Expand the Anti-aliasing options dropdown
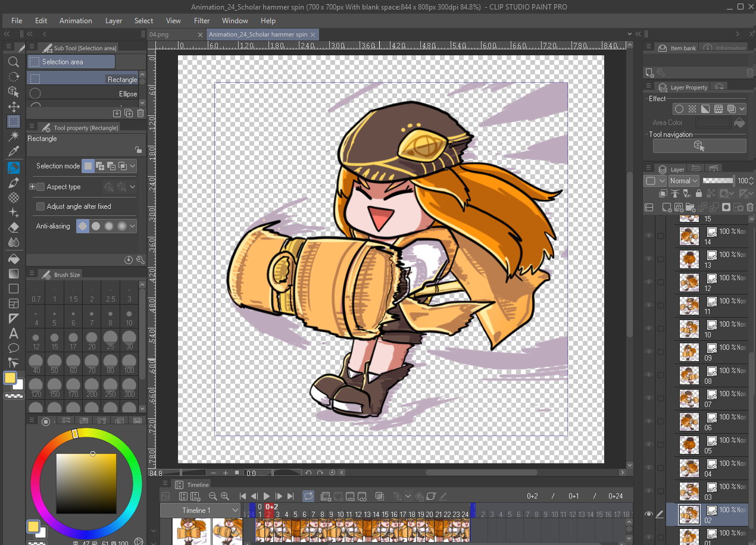The image size is (756, 545). click(x=132, y=226)
